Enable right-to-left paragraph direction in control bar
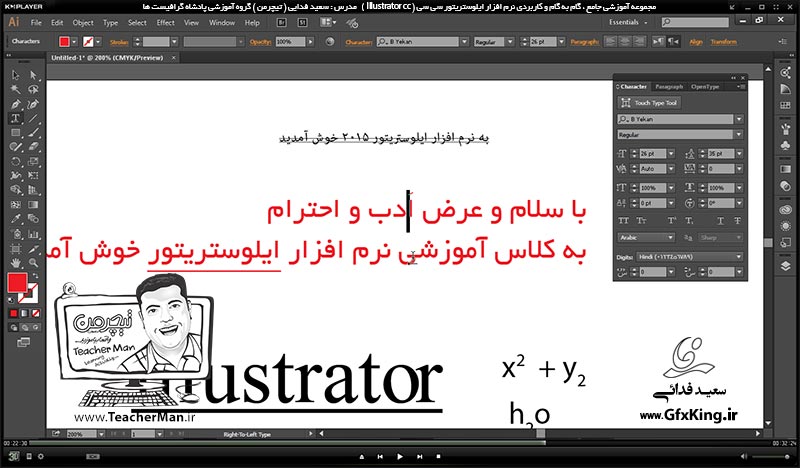Viewport: 800px width, 468px height. pyautogui.click(x=673, y=42)
